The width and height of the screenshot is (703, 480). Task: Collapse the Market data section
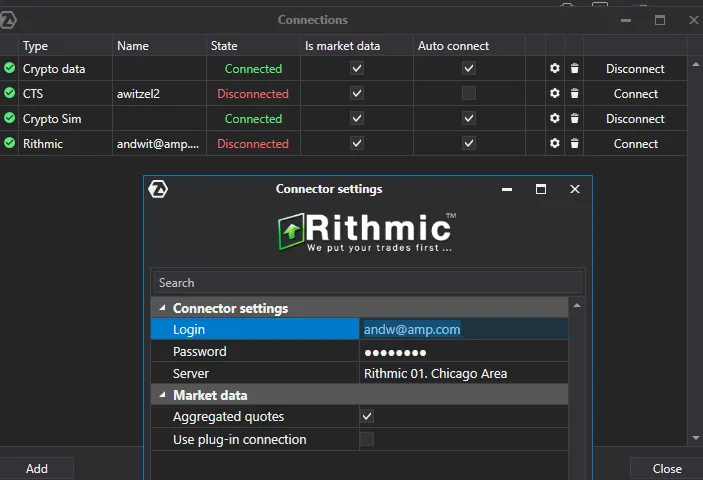tap(163, 396)
